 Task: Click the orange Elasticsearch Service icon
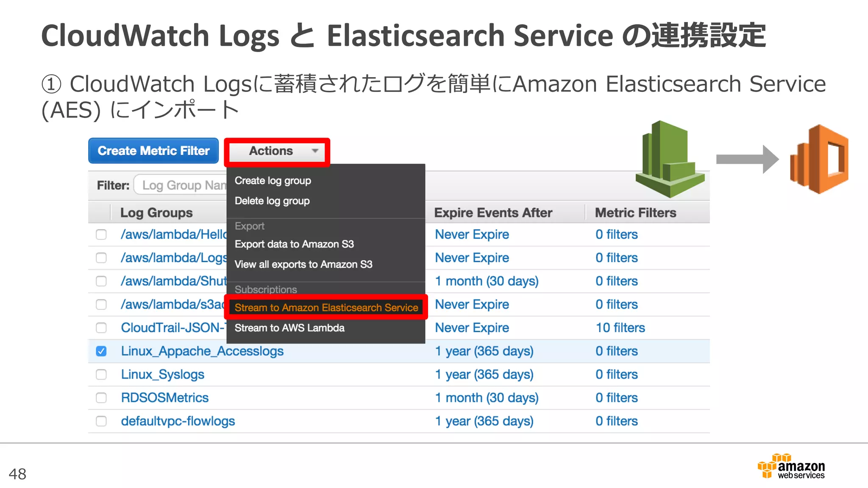pyautogui.click(x=819, y=159)
